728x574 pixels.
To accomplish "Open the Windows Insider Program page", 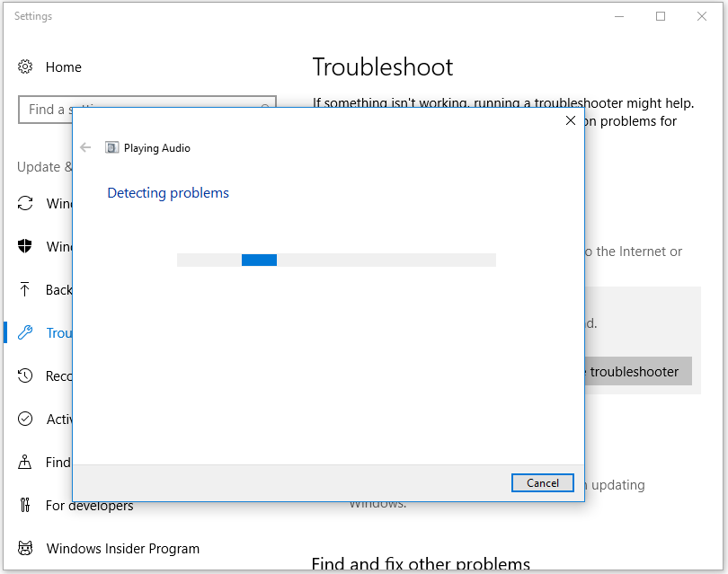I will 122,549.
